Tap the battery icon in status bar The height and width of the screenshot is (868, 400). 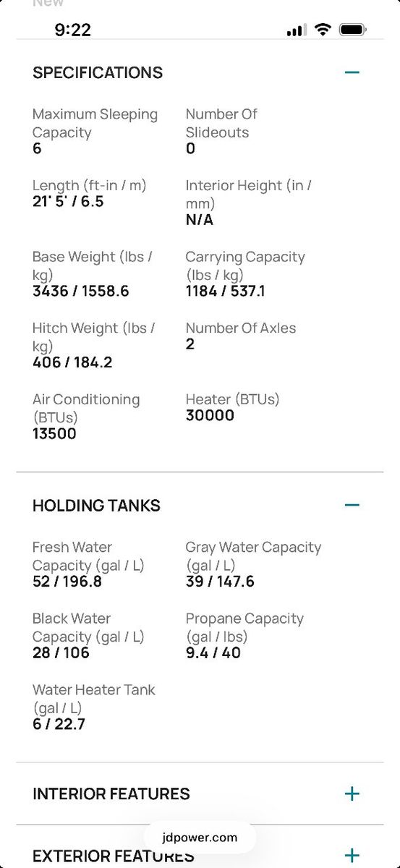(353, 30)
